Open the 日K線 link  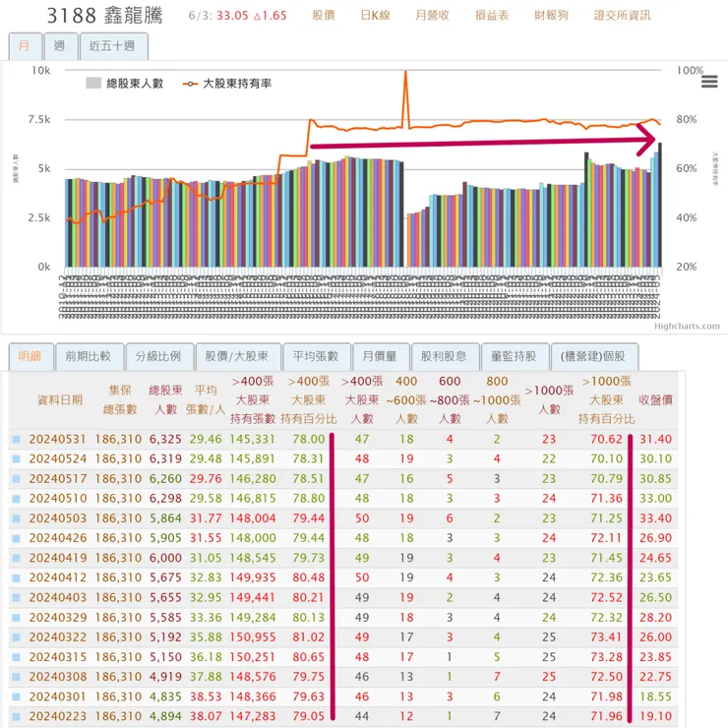(375, 16)
